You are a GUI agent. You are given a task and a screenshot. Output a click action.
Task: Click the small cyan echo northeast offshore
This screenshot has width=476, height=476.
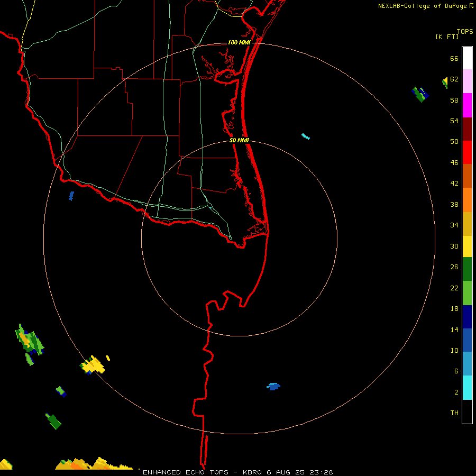pyautogui.click(x=306, y=136)
